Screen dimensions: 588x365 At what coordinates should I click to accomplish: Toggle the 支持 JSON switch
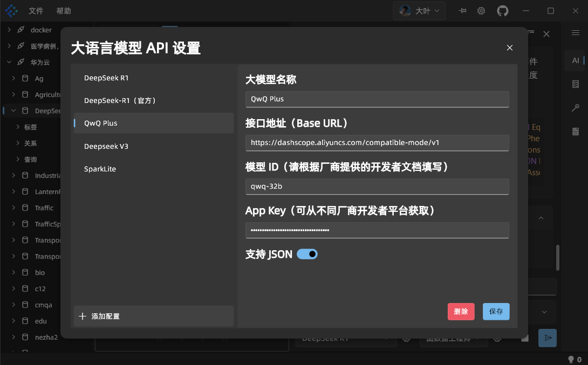(307, 254)
